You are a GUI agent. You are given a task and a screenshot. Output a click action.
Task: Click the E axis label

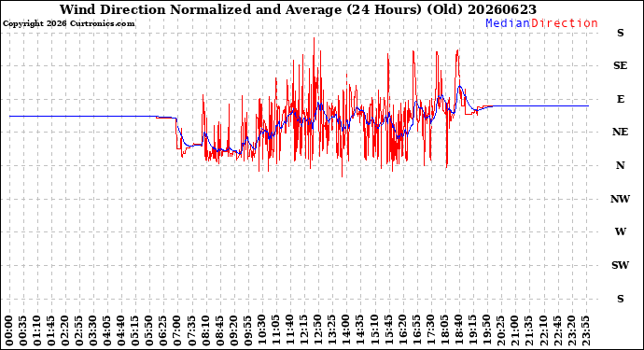tap(620, 99)
